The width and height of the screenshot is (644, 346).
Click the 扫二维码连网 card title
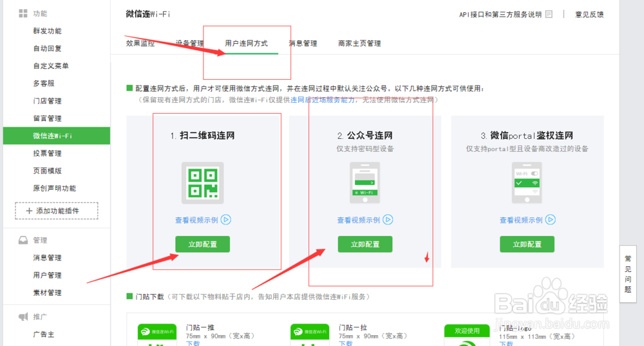[x=202, y=136]
